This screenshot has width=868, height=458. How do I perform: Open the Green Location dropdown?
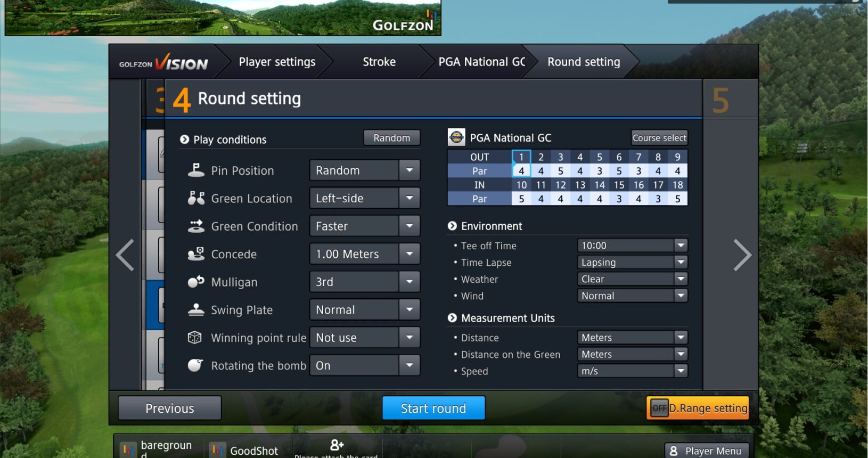pos(365,198)
